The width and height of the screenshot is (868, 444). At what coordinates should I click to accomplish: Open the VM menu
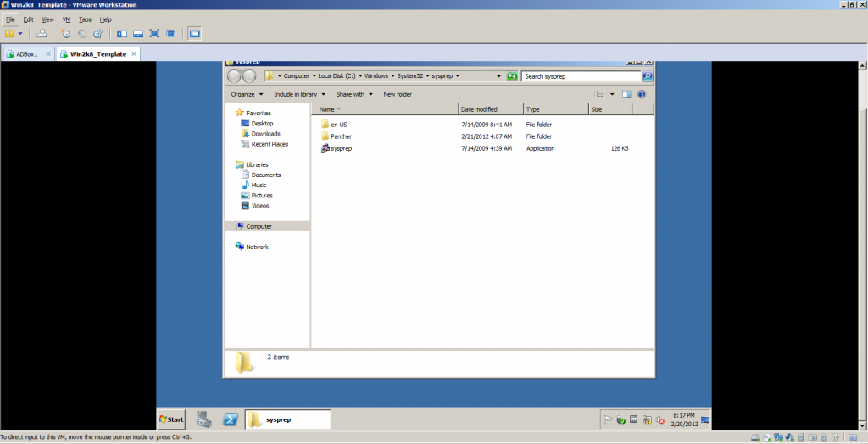(66, 19)
